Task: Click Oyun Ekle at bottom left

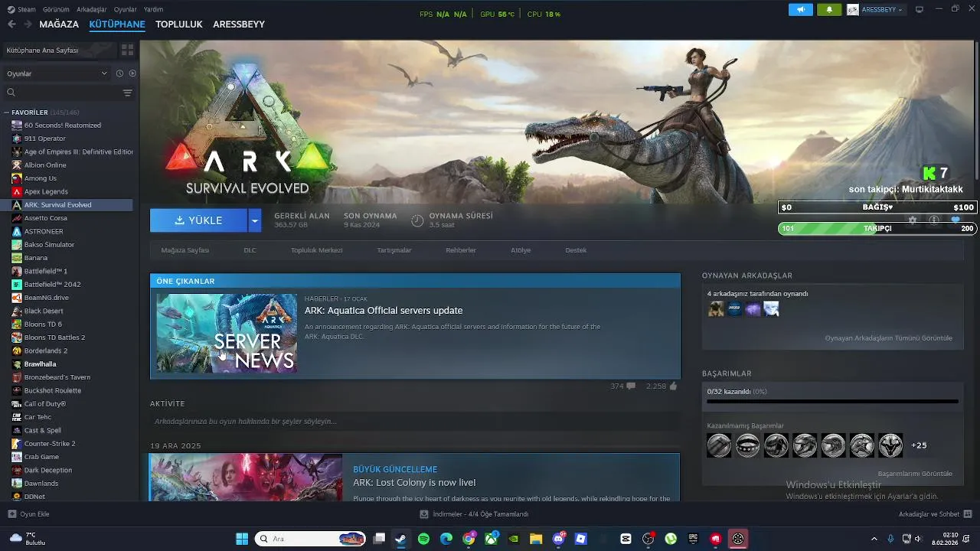Action: pyautogui.click(x=28, y=514)
